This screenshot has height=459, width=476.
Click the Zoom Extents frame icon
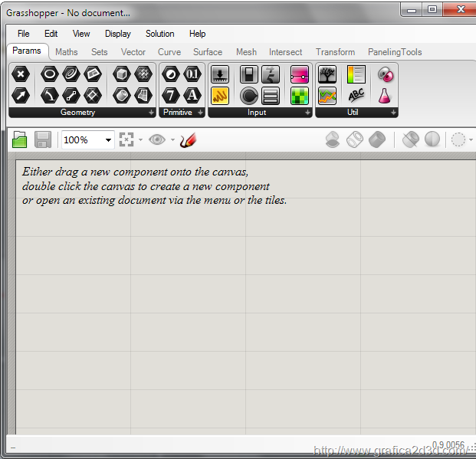[x=126, y=139]
